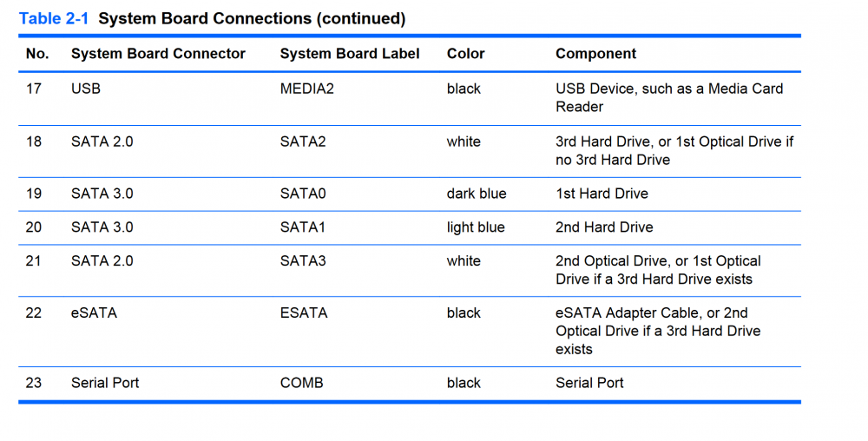
Task: Click the 'No.' column header
Action: point(37,54)
